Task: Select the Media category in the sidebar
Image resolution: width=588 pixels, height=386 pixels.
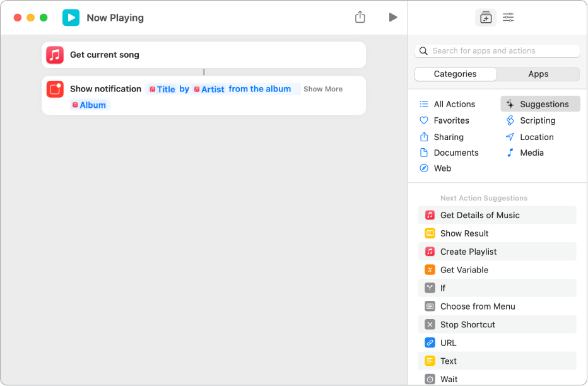Action: [x=532, y=152]
